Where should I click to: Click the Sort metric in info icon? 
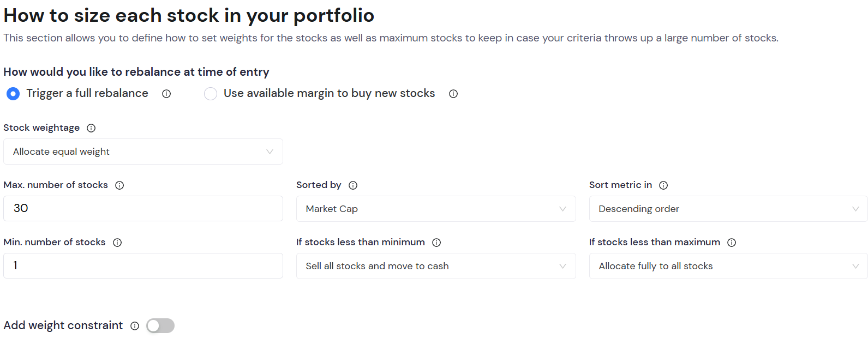tap(663, 185)
